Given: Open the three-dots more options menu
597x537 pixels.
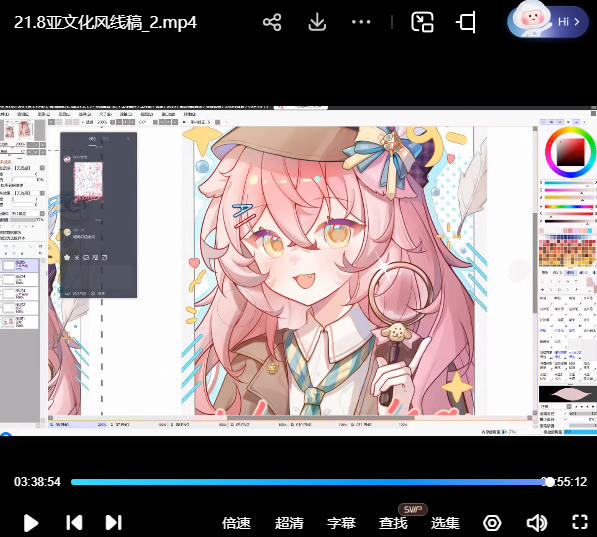Looking at the screenshot, I should pyautogui.click(x=361, y=22).
